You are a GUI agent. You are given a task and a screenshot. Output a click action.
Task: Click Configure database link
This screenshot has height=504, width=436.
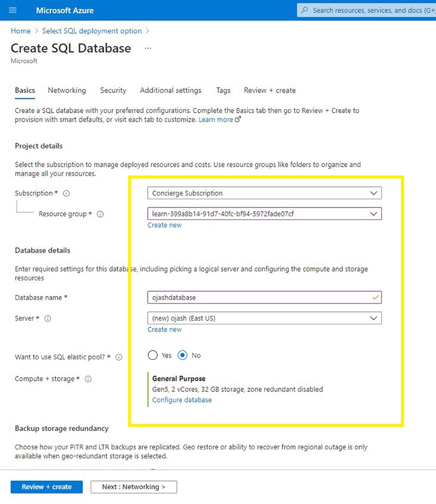coord(182,400)
